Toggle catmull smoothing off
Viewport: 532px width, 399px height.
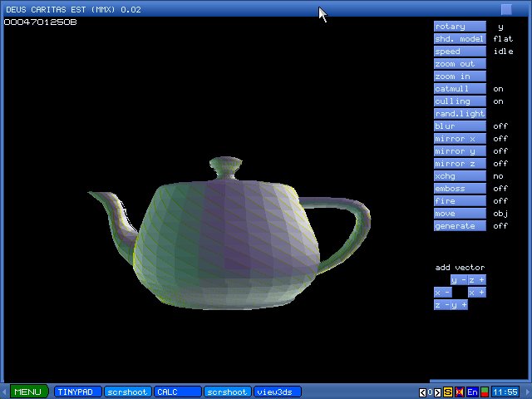coord(460,89)
